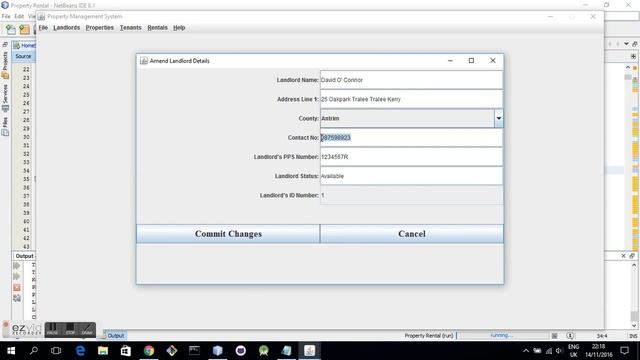Image resolution: width=640 pixels, height=360 pixels.
Task: Open Android Studio from taskbar
Action: [264, 351]
